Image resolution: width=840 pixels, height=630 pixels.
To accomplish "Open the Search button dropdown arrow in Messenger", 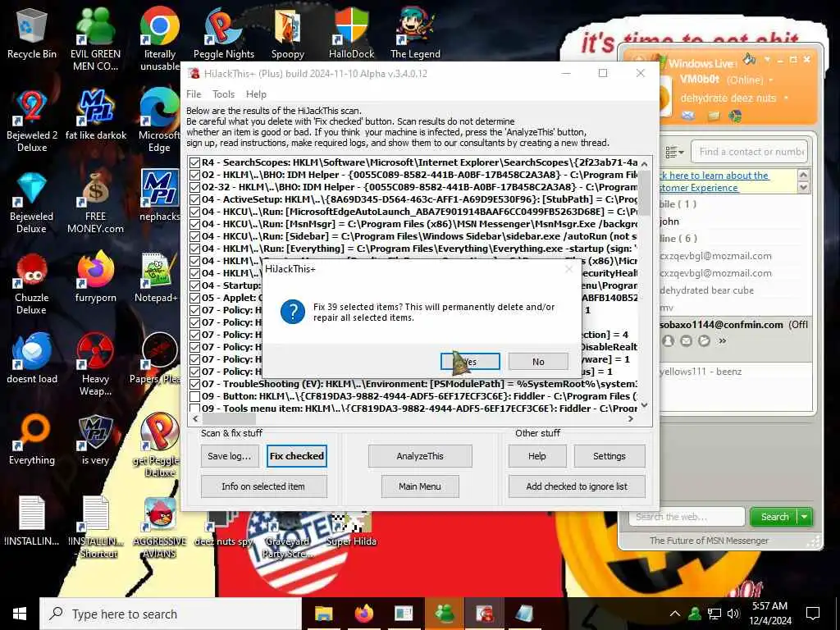I will [x=804, y=517].
